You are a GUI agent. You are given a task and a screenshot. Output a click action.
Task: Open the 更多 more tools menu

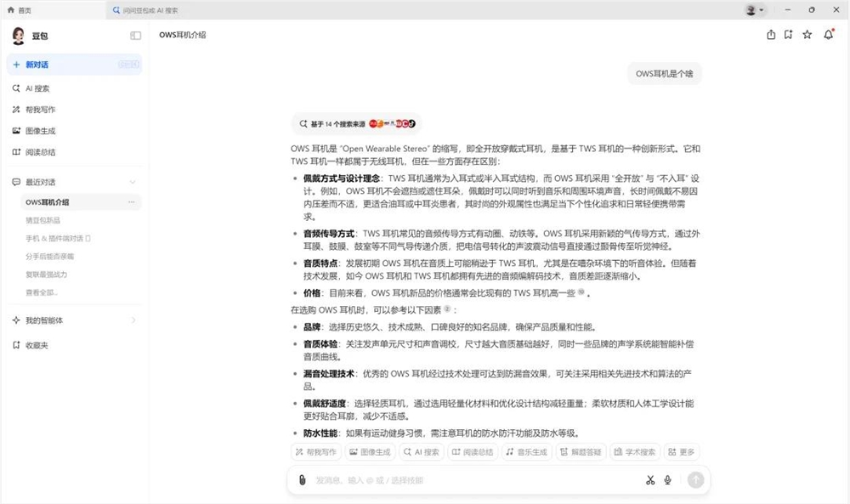coord(681,451)
